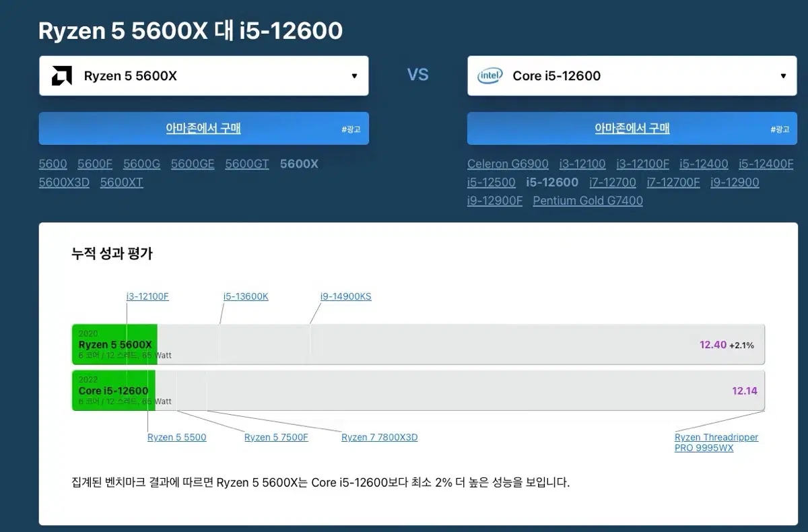Open the i7-12700 variant link
This screenshot has height=532, width=808.
(613, 182)
